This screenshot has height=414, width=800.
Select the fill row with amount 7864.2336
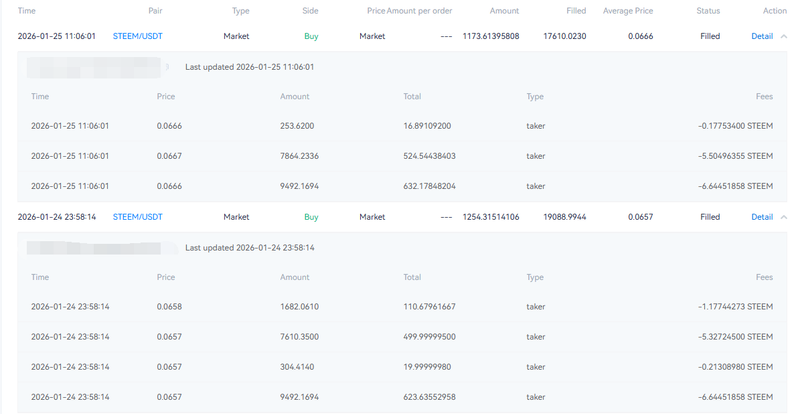click(400, 156)
